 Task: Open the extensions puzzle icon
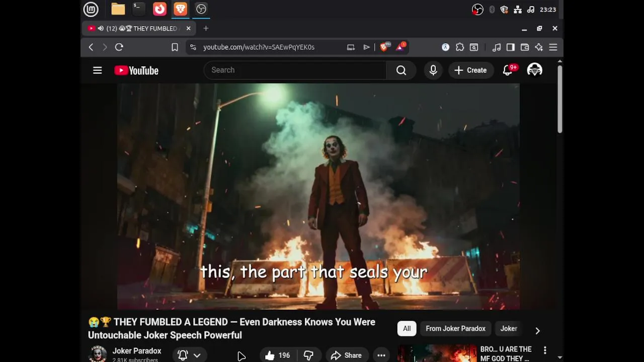tap(460, 47)
